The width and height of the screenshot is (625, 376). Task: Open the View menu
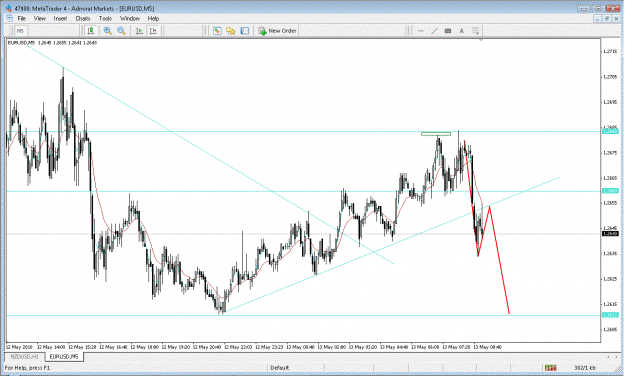click(x=39, y=18)
